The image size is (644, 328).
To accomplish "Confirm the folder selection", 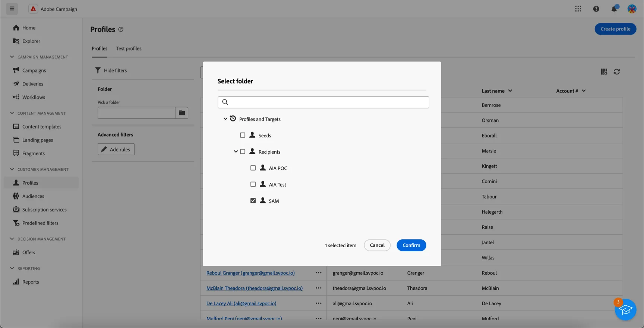I will pyautogui.click(x=411, y=245).
